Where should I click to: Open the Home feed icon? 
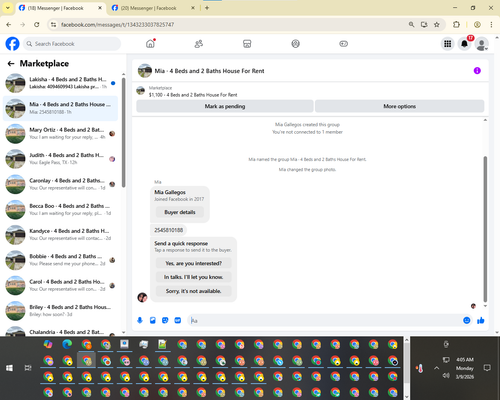coord(150,44)
